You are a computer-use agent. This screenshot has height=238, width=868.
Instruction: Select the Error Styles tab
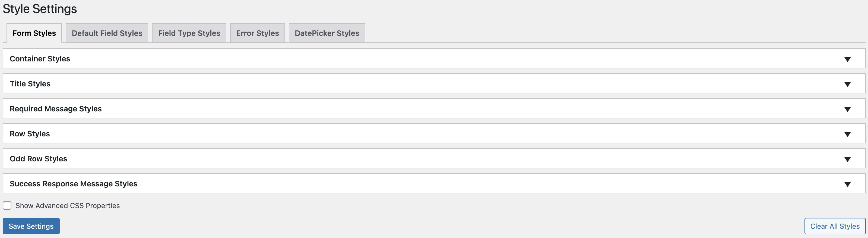tap(257, 33)
